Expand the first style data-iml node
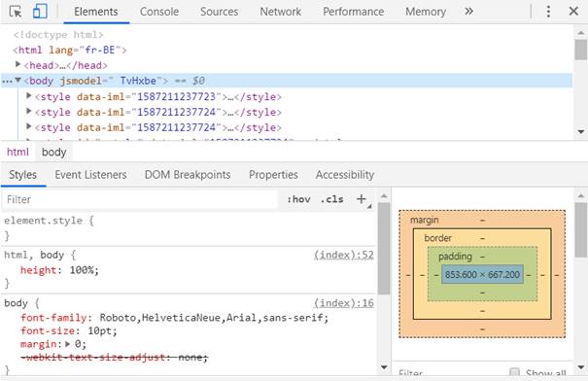This screenshot has height=381, width=588. (29, 96)
